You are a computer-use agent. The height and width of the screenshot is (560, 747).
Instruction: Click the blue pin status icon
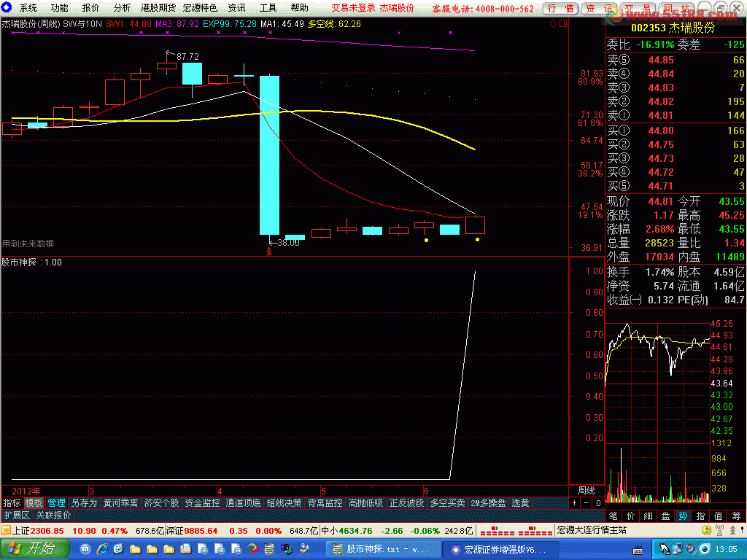742,530
